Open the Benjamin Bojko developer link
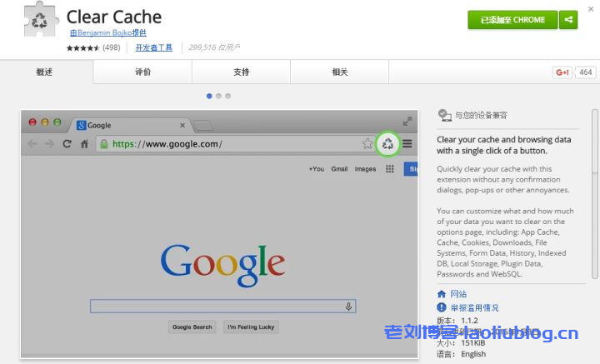The height and width of the screenshot is (364, 600). [x=107, y=32]
